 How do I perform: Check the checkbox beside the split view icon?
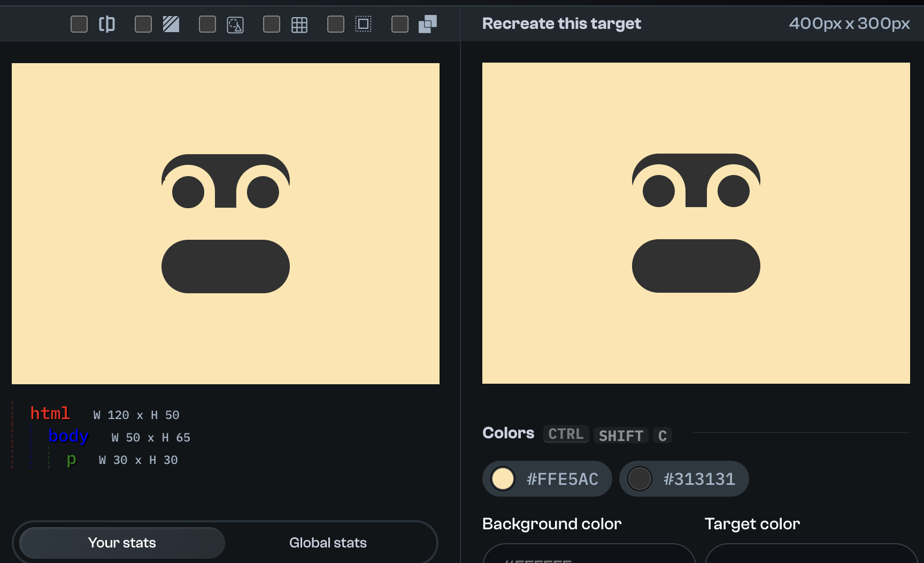coord(79,24)
